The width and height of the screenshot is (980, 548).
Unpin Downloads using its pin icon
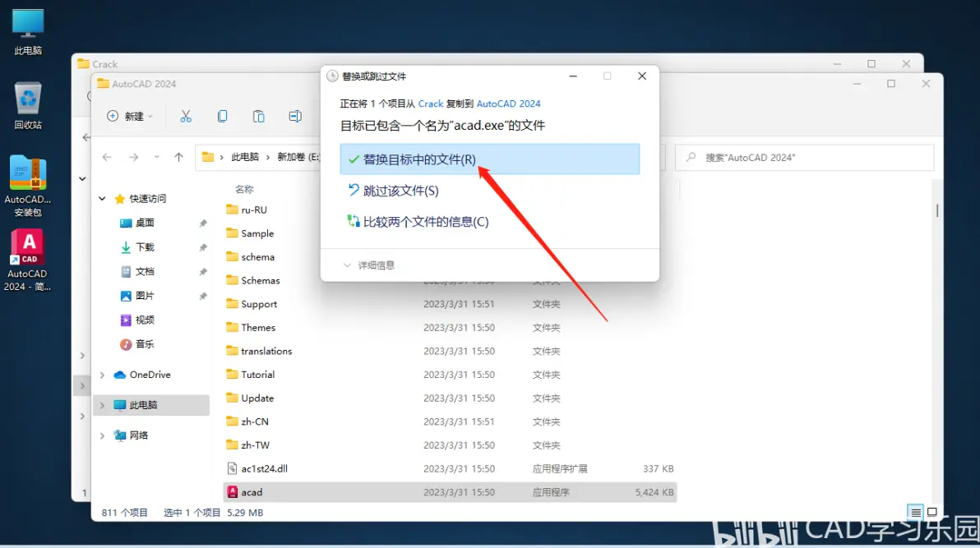(203, 247)
